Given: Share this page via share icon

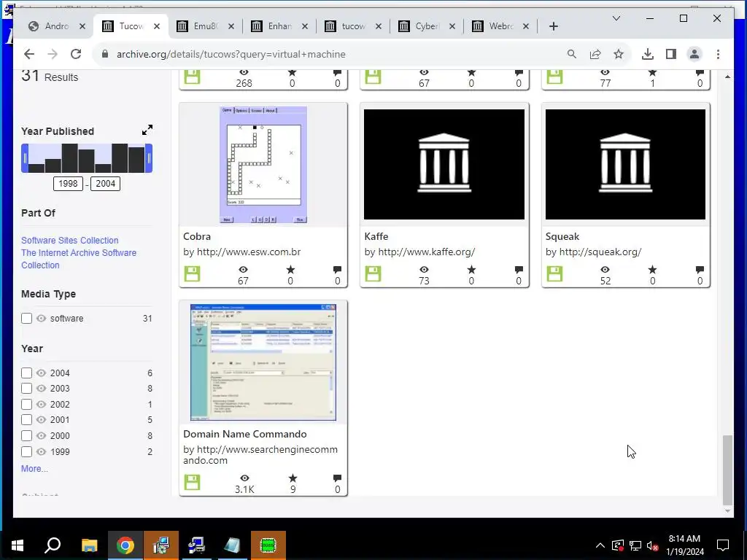Looking at the screenshot, I should click(x=595, y=54).
